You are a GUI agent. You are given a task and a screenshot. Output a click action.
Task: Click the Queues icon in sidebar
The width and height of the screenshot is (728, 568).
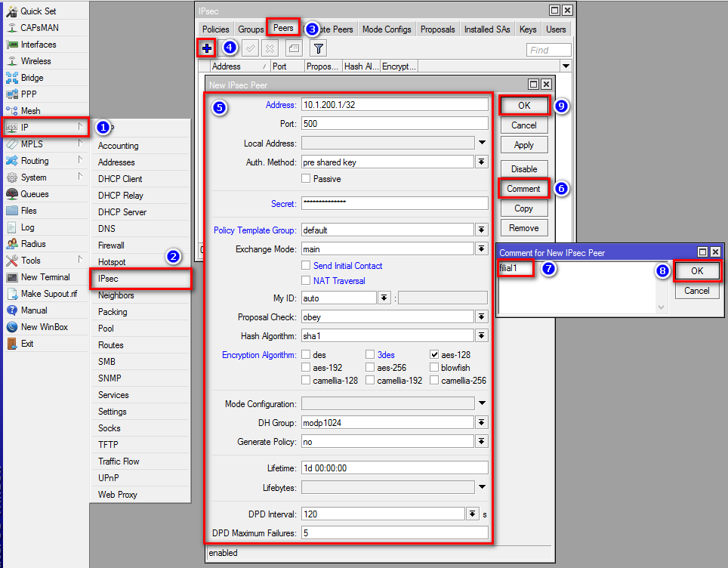[12, 194]
